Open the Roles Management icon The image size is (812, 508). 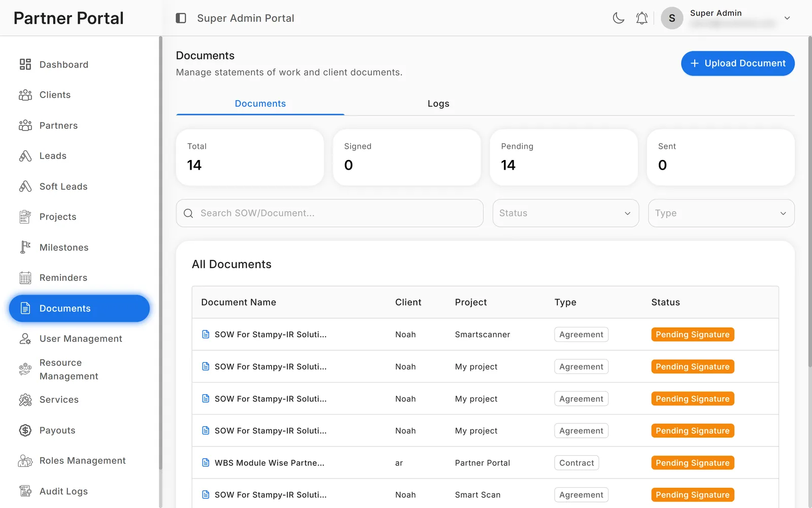point(25,461)
